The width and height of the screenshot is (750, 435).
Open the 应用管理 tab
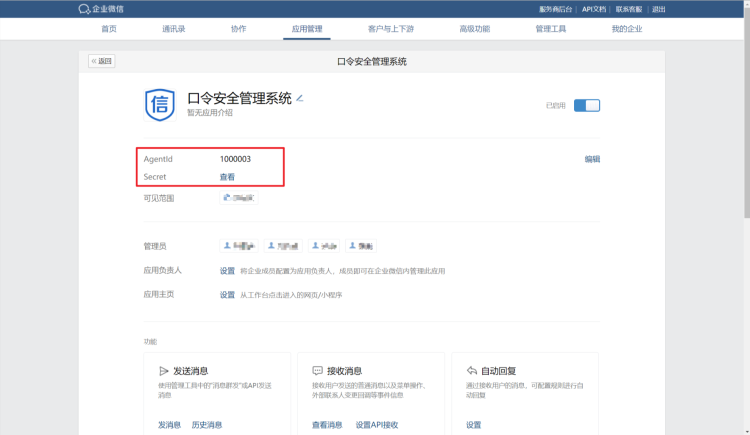(x=307, y=29)
